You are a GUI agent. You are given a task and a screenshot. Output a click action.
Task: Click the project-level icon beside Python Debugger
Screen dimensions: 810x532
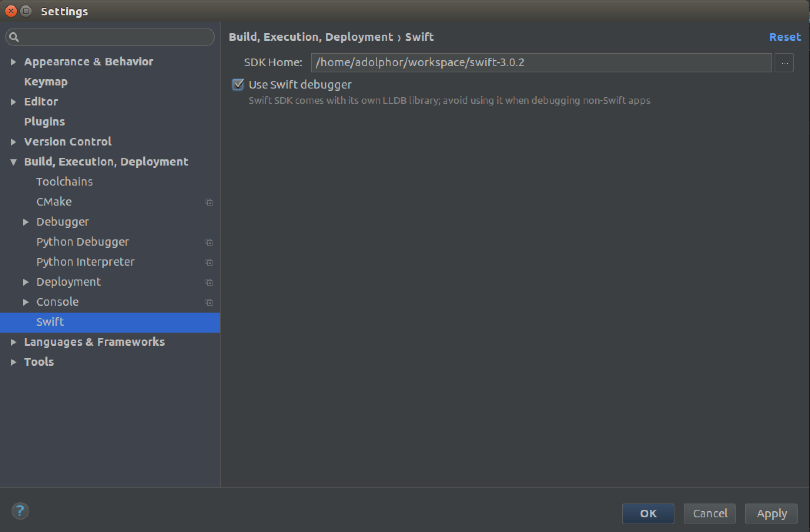point(209,242)
